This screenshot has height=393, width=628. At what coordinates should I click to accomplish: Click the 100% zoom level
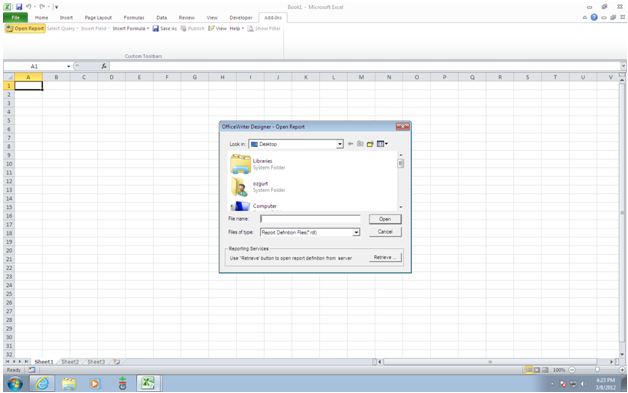pyautogui.click(x=559, y=370)
